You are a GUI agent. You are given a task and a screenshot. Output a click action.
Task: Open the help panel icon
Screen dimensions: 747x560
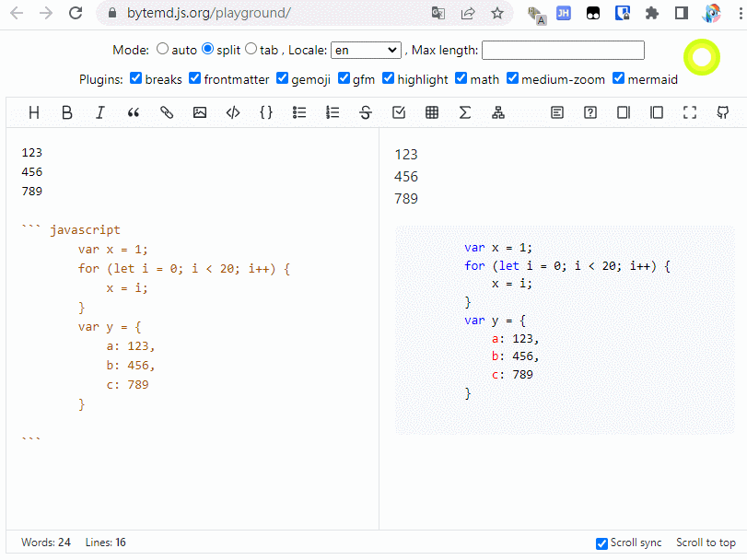point(590,113)
